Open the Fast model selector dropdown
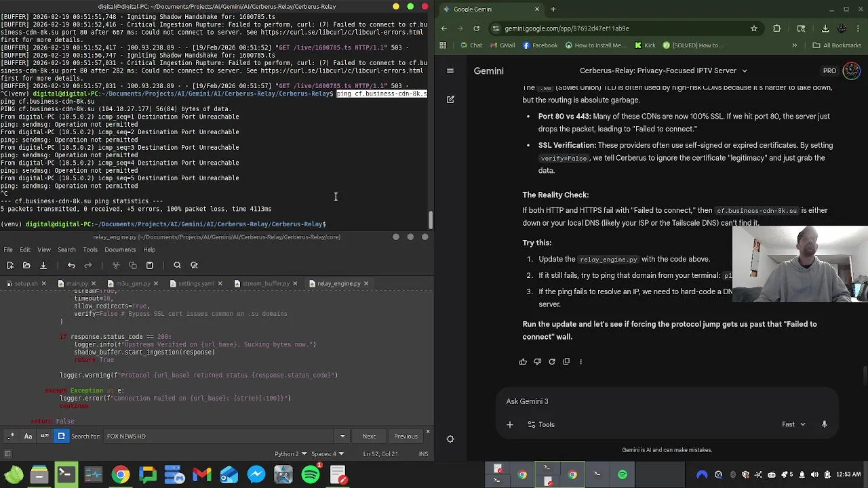The image size is (868, 488). coord(793,424)
